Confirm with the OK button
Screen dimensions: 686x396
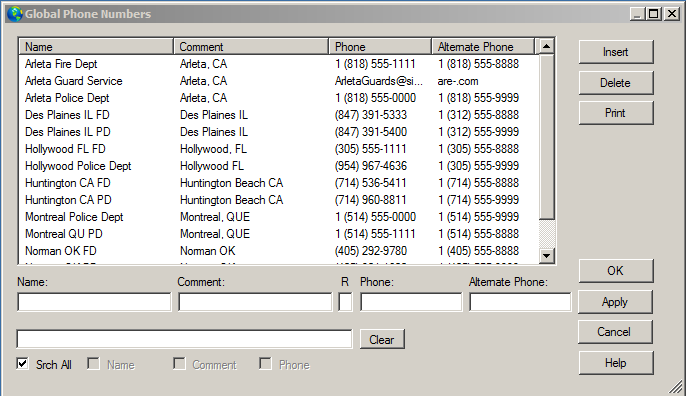point(616,271)
